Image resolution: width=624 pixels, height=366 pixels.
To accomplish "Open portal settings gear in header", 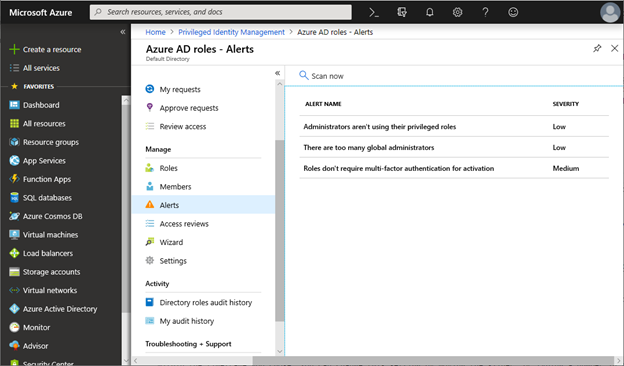I will (458, 12).
